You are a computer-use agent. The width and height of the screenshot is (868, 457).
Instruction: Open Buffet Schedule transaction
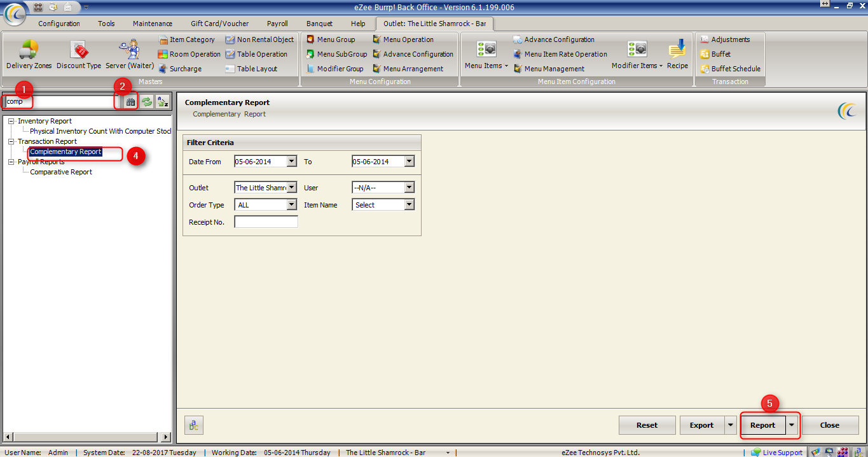[x=730, y=69]
